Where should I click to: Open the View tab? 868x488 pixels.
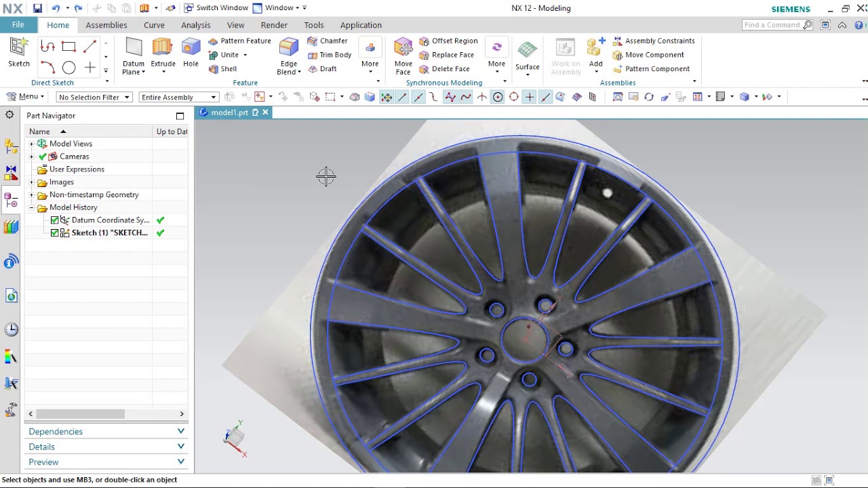[236, 25]
